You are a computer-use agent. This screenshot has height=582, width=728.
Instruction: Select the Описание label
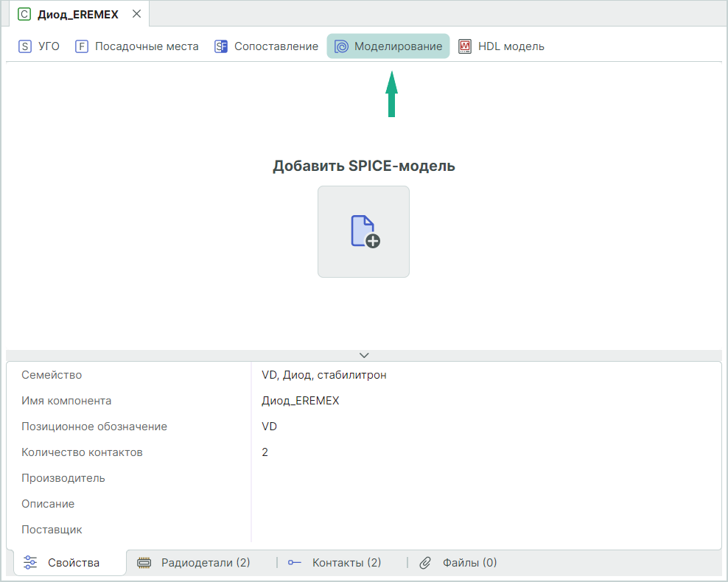pos(48,504)
